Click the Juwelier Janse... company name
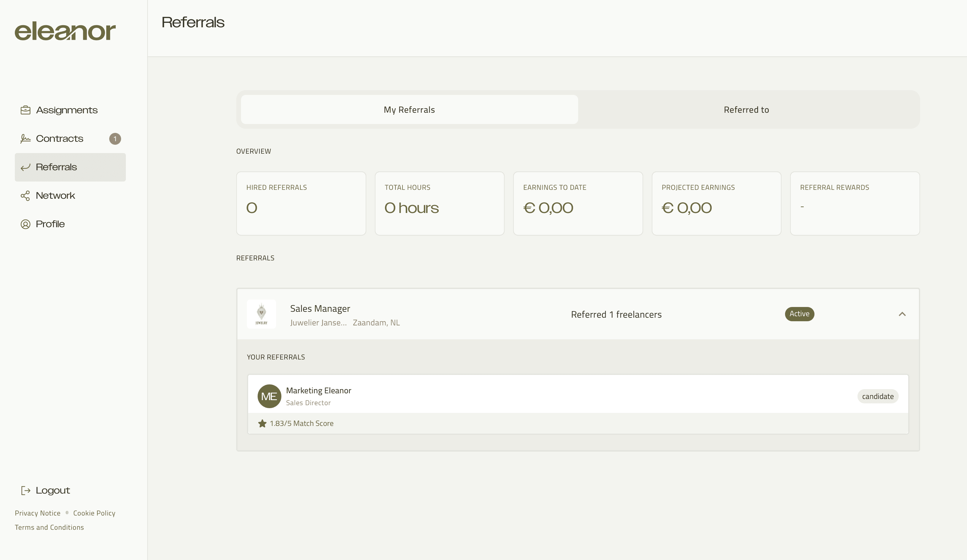The width and height of the screenshot is (967, 560). [x=318, y=323]
